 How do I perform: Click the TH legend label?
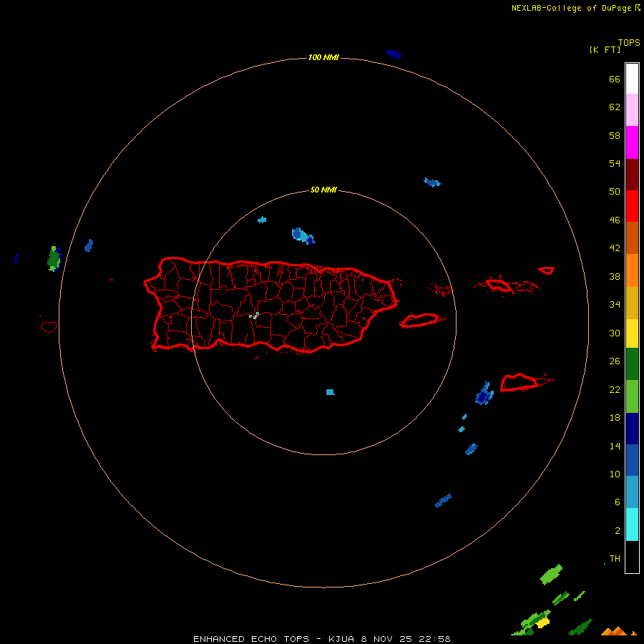tap(615, 559)
